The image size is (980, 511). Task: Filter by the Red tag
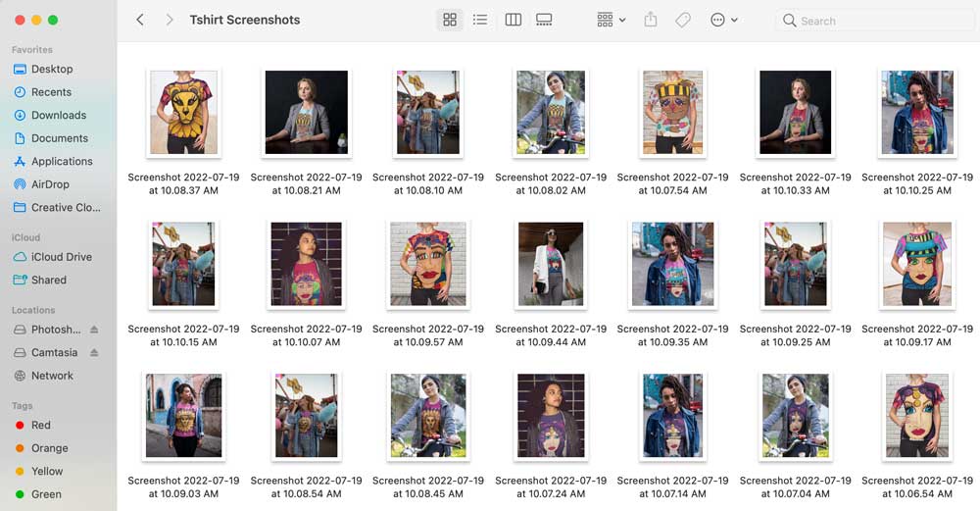[40, 426]
